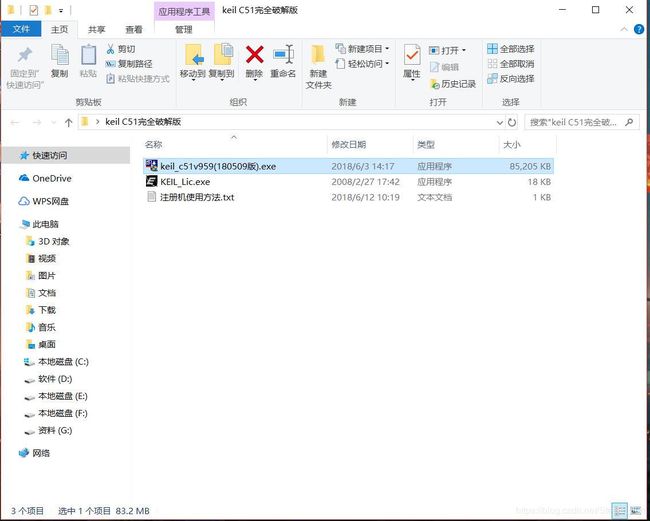Click Select none (全部取消)

[511, 64]
